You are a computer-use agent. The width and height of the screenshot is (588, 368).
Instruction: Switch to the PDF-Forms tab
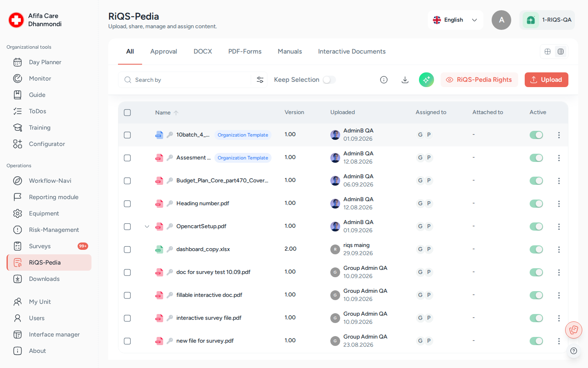(x=245, y=52)
